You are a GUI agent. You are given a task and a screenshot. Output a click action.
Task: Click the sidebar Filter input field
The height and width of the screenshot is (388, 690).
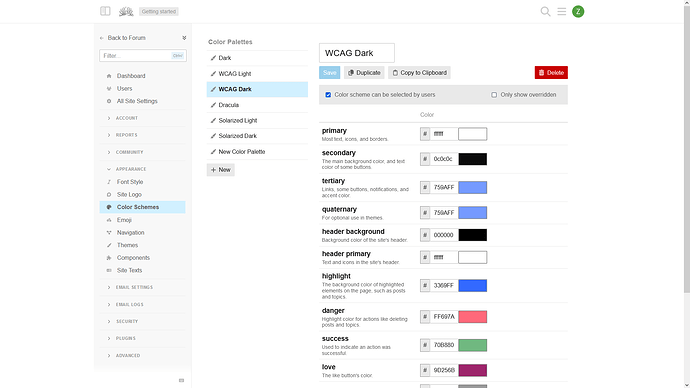143,56
